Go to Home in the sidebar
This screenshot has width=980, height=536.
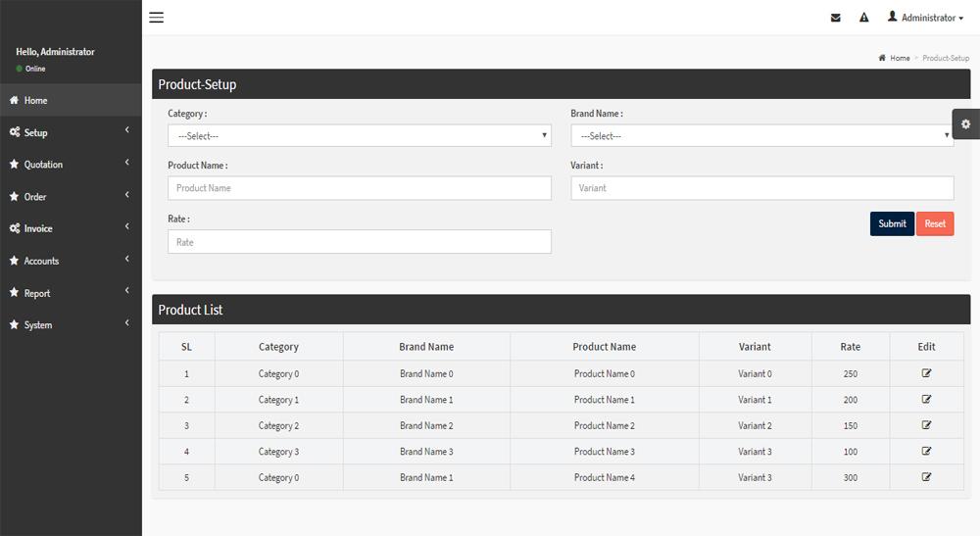(71, 100)
